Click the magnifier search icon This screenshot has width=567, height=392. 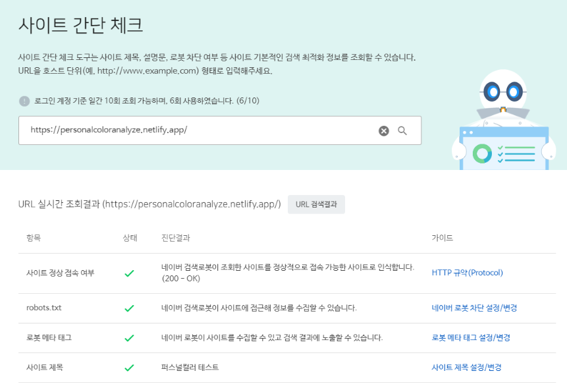click(x=402, y=131)
